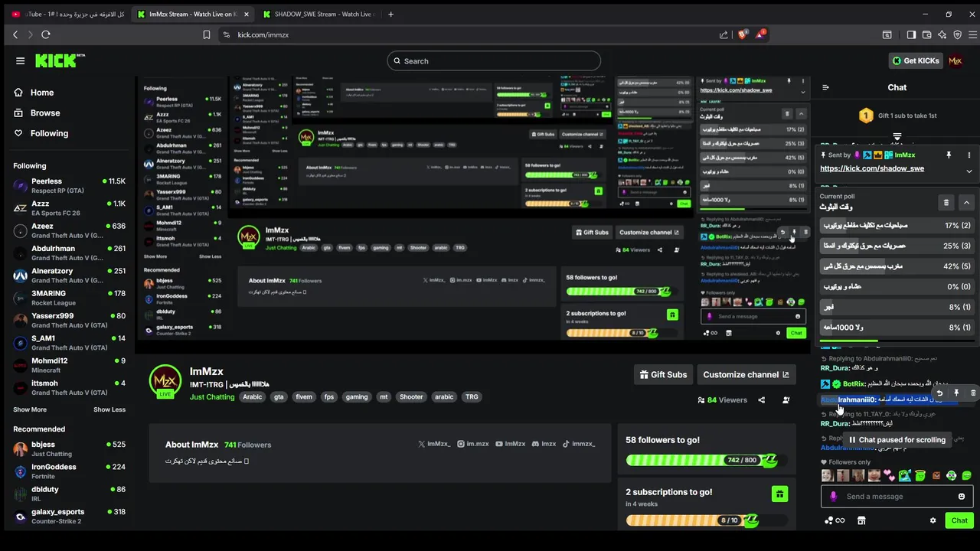The height and width of the screenshot is (551, 980).
Task: Open the channel points infinity icon
Action: pyautogui.click(x=835, y=520)
